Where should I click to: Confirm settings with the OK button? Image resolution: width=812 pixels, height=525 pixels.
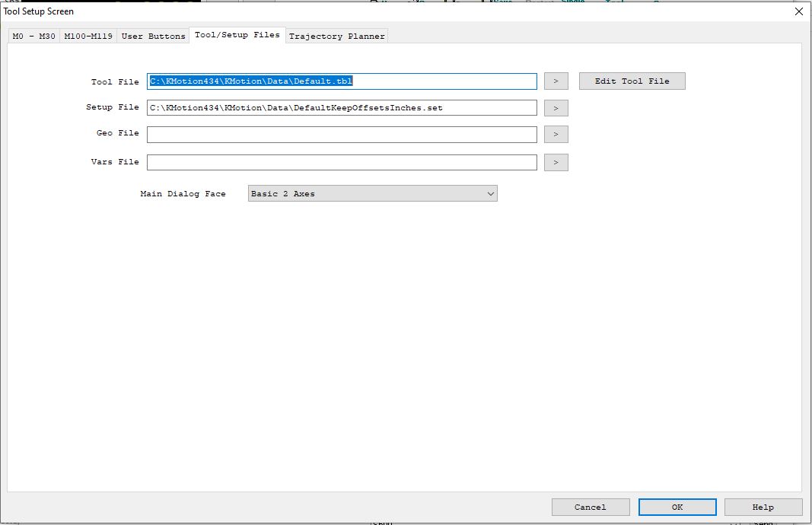(x=677, y=507)
